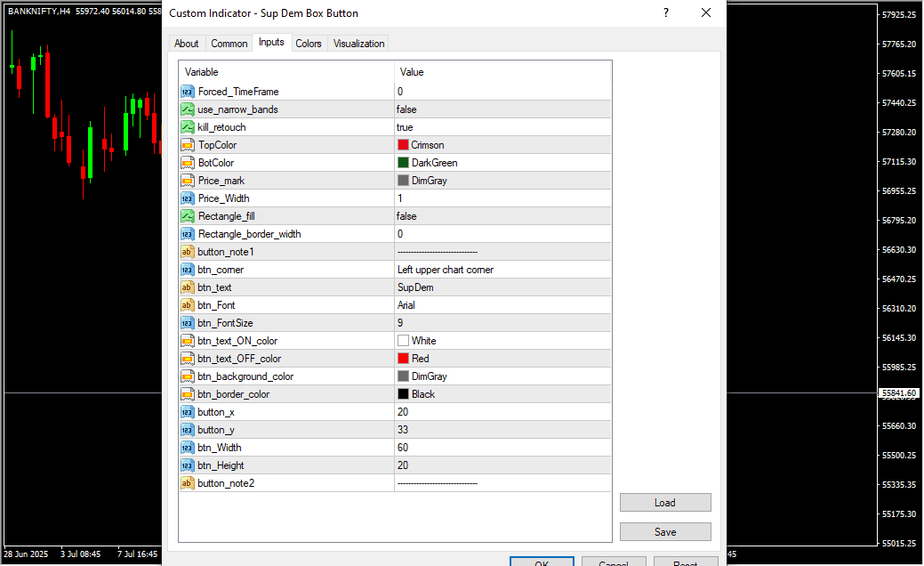Click the use_narrow_bands boolean icon

point(188,109)
